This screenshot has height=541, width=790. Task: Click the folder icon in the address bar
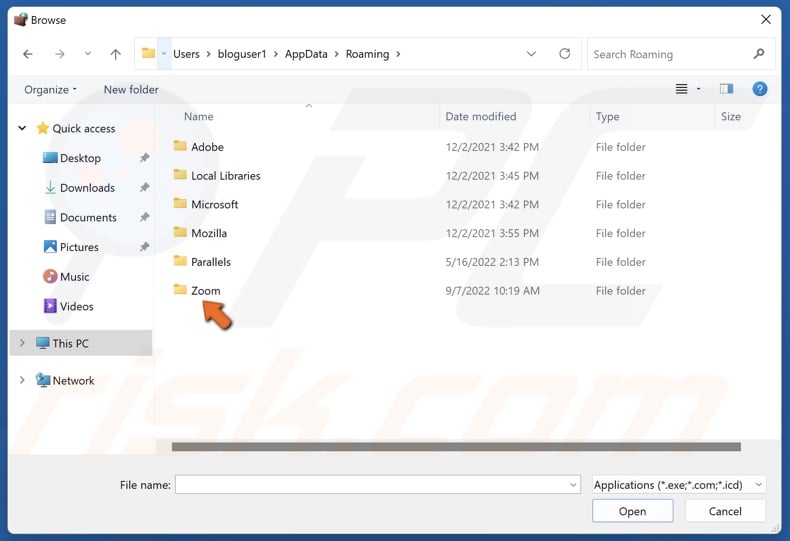tap(148, 53)
